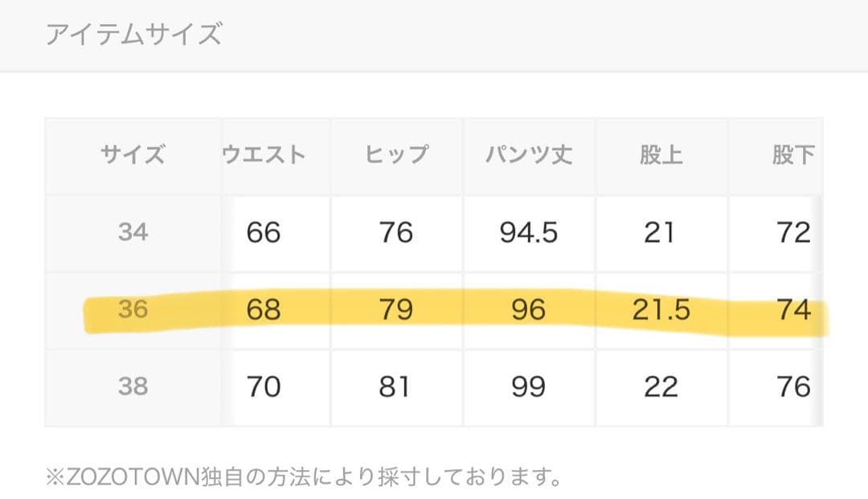Click the パンツ丈 column header
The image size is (868, 499).
[528, 154]
